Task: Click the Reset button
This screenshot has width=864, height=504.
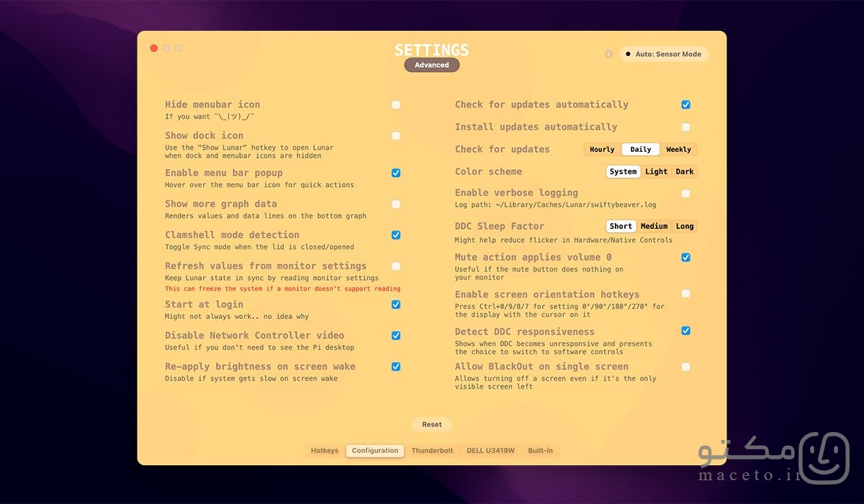Action: click(432, 425)
